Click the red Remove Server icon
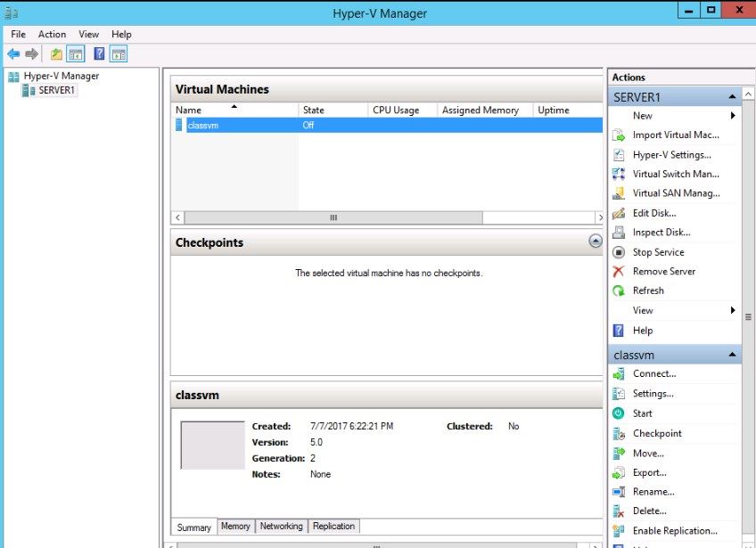Screen dimensions: 756x548 619,272
